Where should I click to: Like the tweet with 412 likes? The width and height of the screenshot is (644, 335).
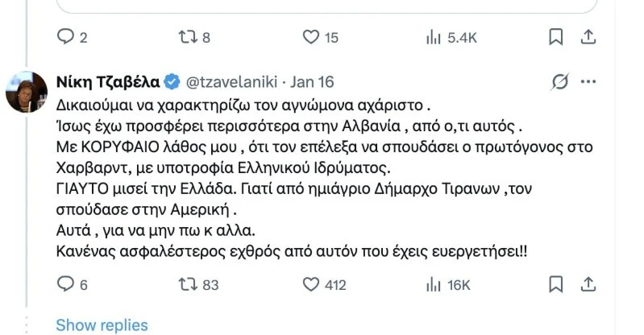tap(311, 284)
